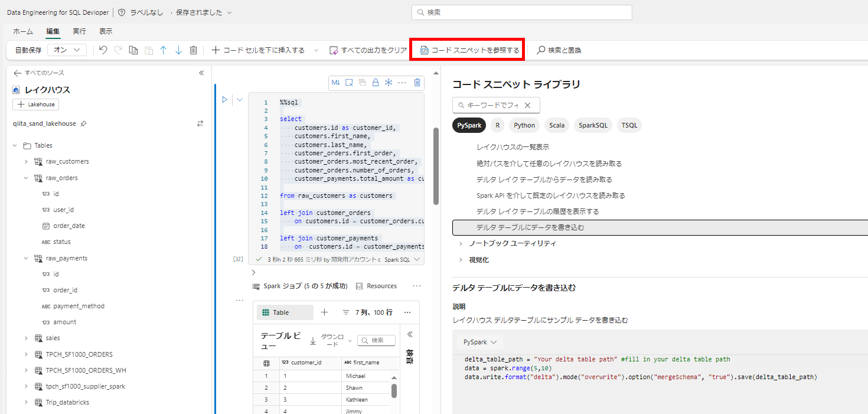
Task: Copy the cell using the toolbar copy icon
Action: [x=133, y=50]
